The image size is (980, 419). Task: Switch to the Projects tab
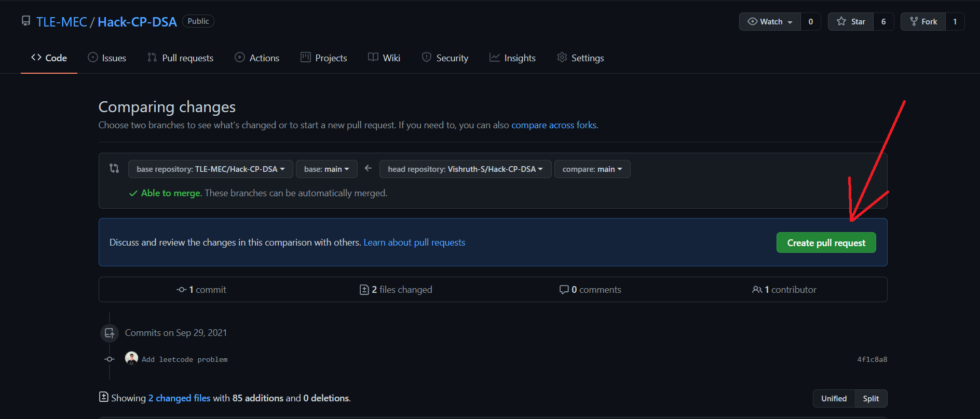point(324,58)
